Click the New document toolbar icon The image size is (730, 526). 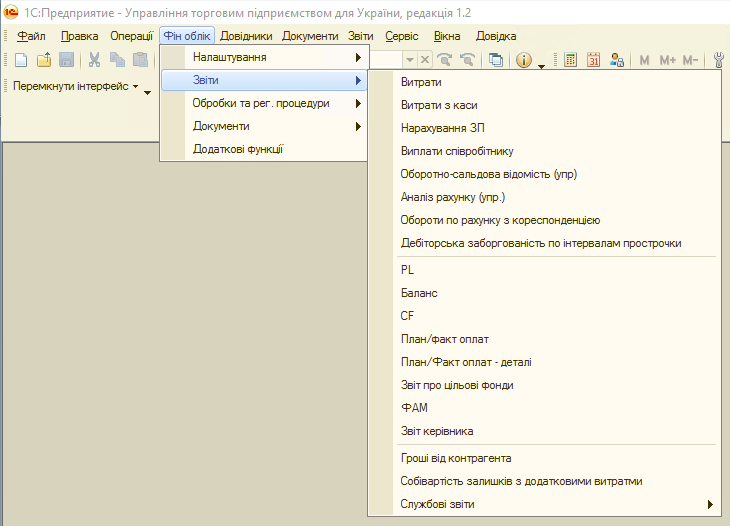tap(21, 60)
